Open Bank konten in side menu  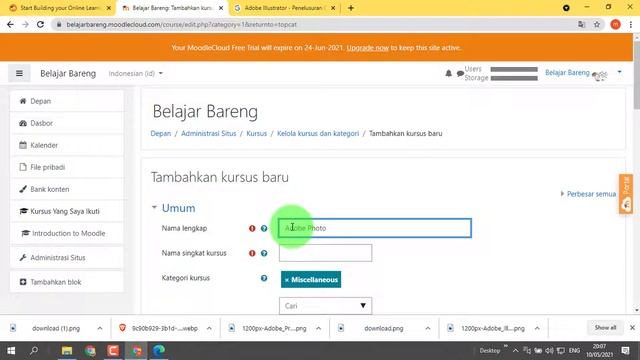tap(67, 189)
